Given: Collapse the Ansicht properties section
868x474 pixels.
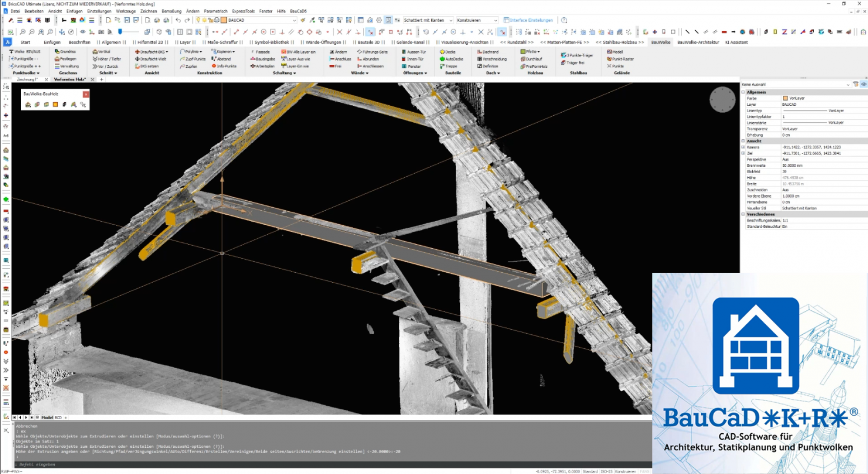Looking at the screenshot, I should (x=743, y=141).
